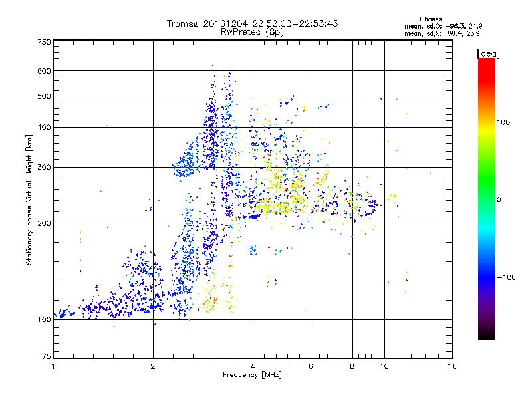The height and width of the screenshot is (399, 532).
Task: Click the 'Frequency [MHz]' axis label
Action: (252, 375)
